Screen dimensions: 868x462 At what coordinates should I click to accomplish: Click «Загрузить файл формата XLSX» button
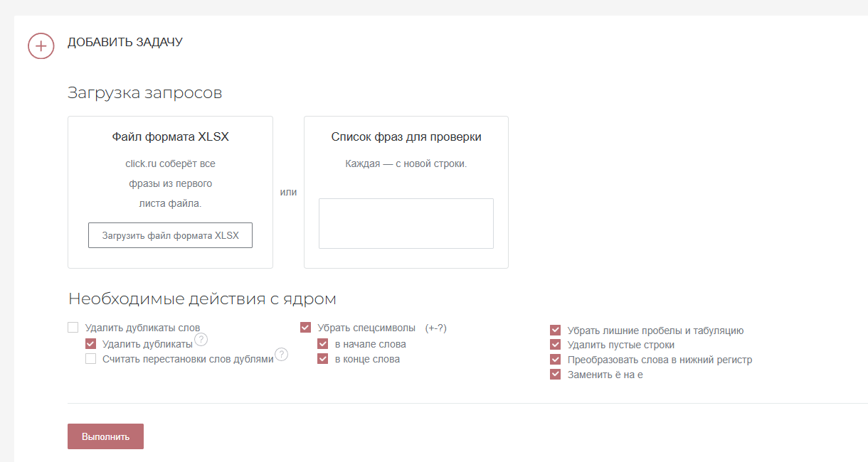point(170,235)
